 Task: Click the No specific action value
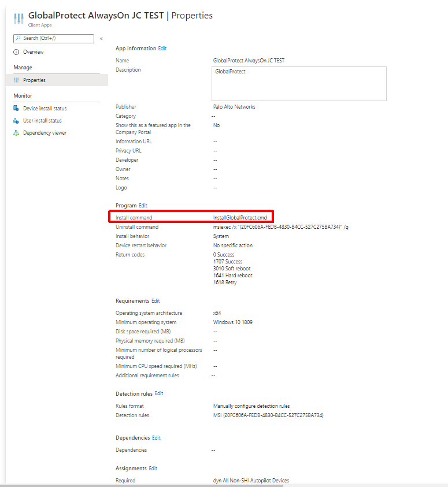pos(233,246)
